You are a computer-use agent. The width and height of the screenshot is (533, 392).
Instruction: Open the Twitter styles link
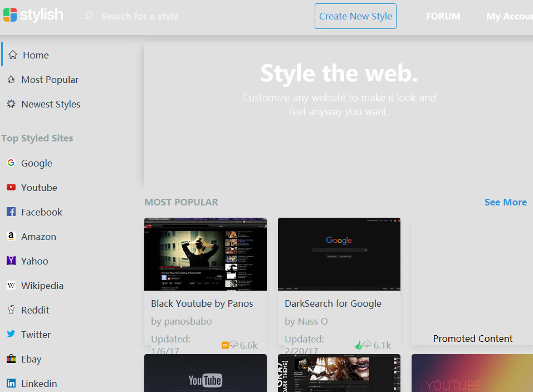click(36, 335)
